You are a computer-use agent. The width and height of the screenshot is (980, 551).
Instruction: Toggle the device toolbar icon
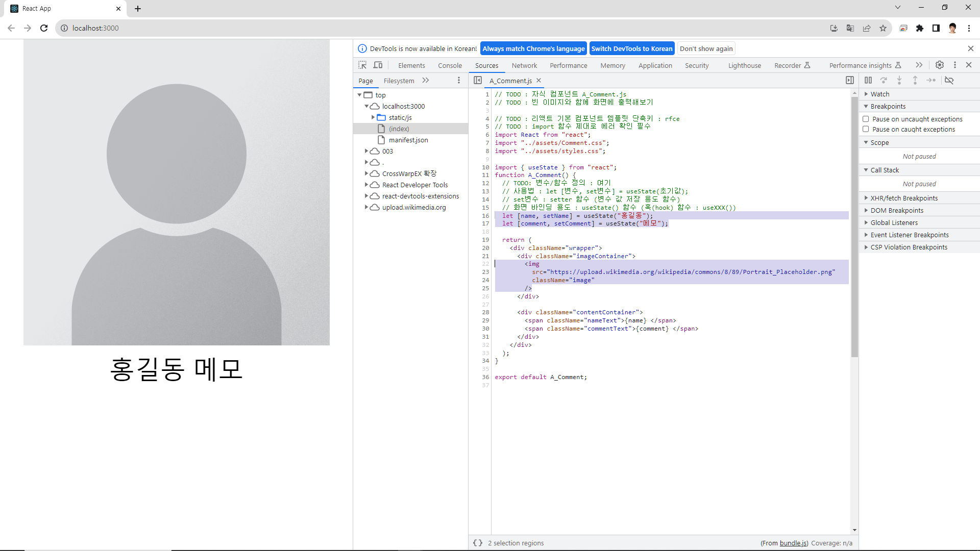(378, 65)
